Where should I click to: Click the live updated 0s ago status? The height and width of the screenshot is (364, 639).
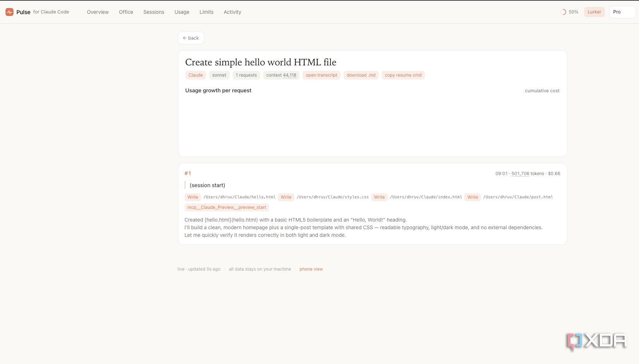tap(199, 269)
